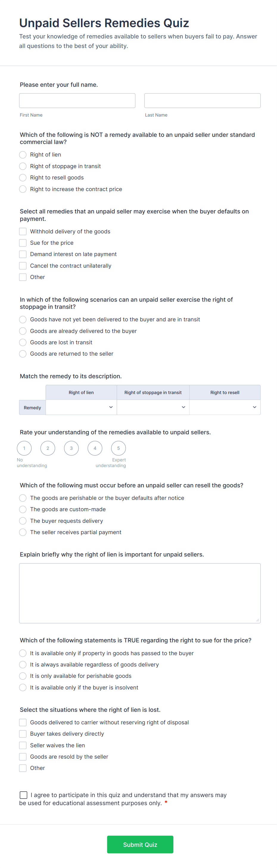Image resolution: width=277 pixels, height=868 pixels.
Task: Tick the "Sue for the price" checkbox
Action: pyautogui.click(x=23, y=243)
